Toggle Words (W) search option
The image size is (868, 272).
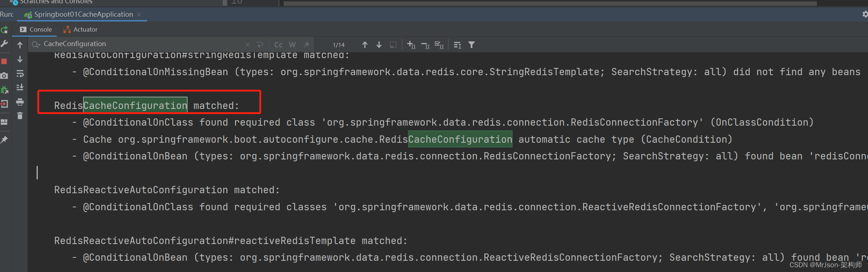pyautogui.click(x=292, y=45)
